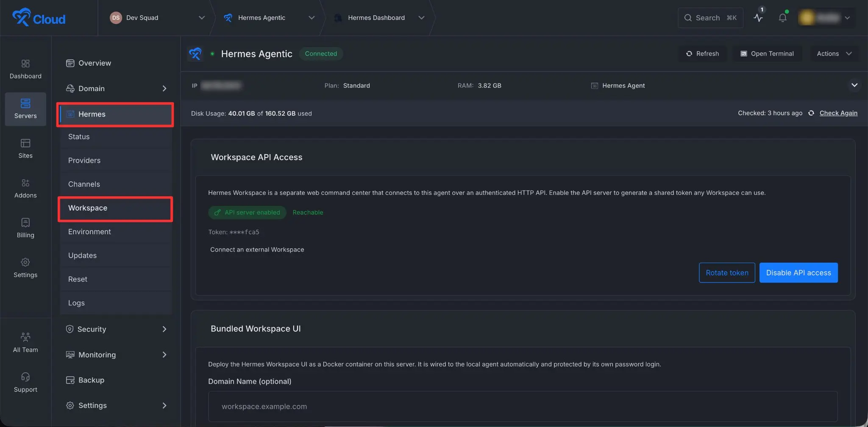Viewport: 868px width, 427px height.
Task: Click the activity pulse icon
Action: point(758,18)
